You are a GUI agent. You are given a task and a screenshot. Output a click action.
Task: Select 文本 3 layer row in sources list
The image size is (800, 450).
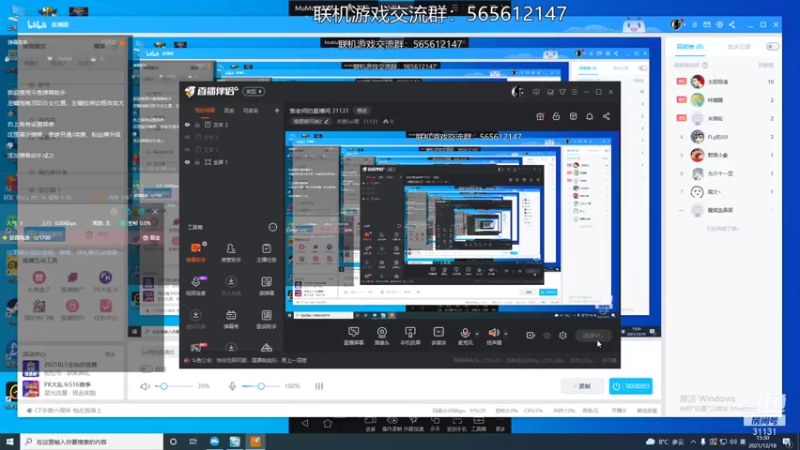pos(232,124)
